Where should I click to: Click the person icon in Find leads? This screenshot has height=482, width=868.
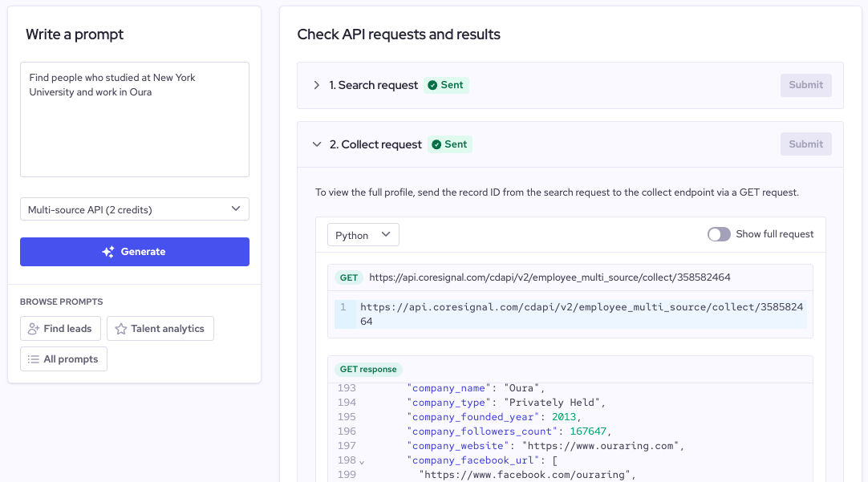pyautogui.click(x=34, y=329)
